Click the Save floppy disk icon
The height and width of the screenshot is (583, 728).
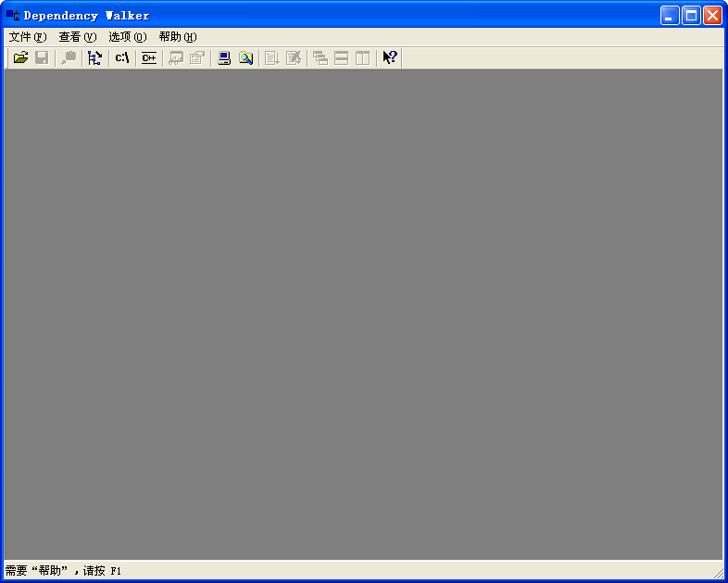[x=42, y=58]
